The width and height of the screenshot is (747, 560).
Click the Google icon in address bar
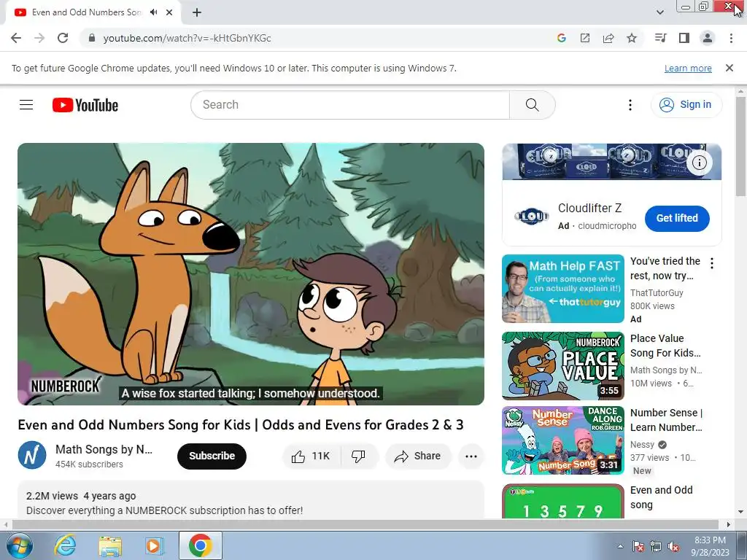tap(561, 38)
